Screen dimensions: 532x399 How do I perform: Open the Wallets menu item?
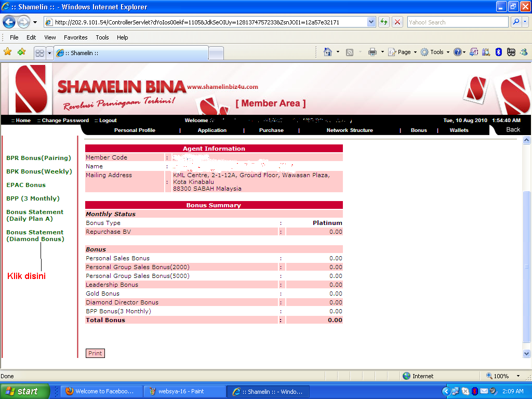click(x=459, y=130)
